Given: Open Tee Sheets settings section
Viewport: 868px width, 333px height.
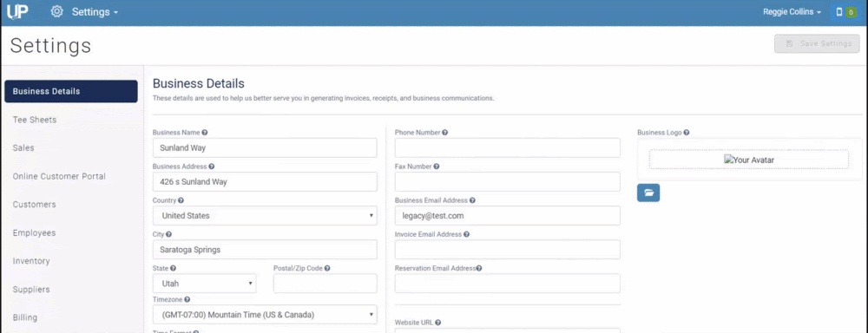Looking at the screenshot, I should coord(35,120).
